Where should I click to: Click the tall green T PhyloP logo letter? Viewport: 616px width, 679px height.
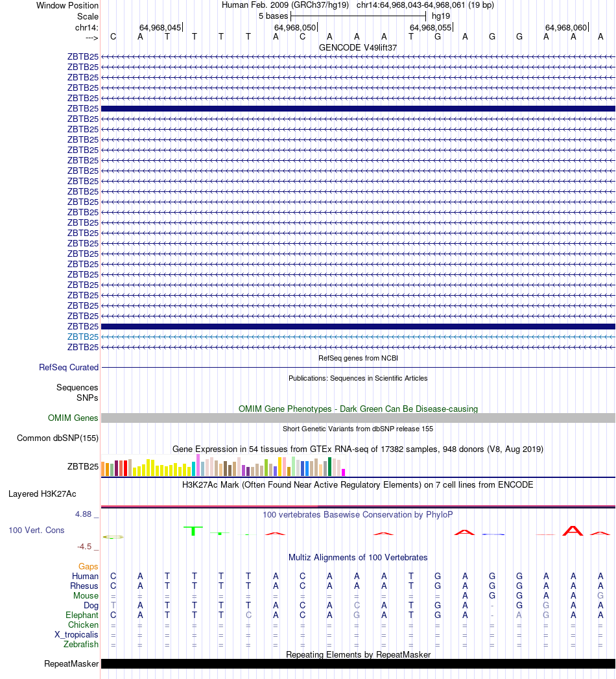pyautogui.click(x=193, y=531)
